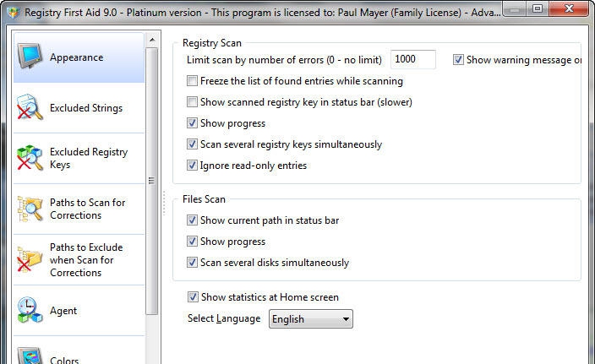The width and height of the screenshot is (595, 364).
Task: Click the Paths to Exclude crossed folder icon
Action: [30, 259]
